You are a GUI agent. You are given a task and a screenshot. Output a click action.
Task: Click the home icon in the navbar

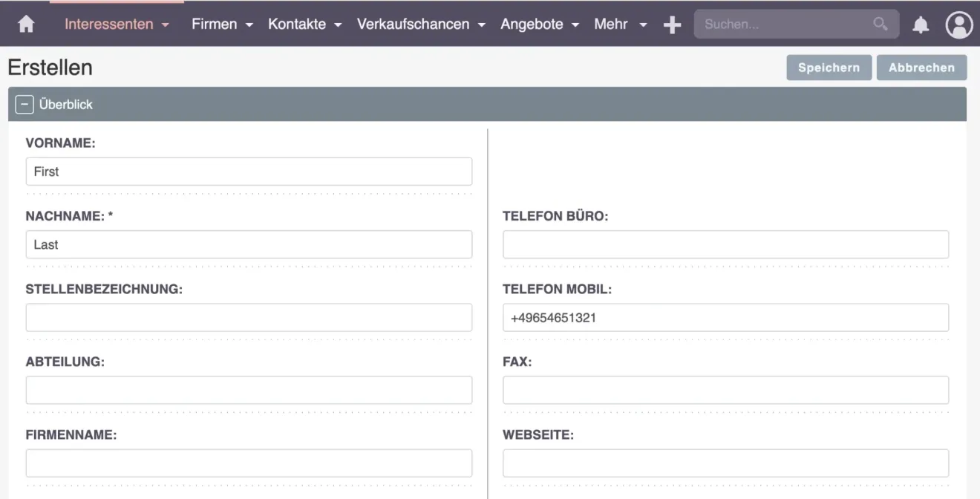click(27, 24)
